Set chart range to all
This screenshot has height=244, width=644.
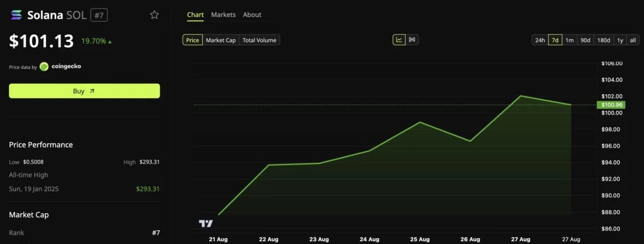coord(633,40)
